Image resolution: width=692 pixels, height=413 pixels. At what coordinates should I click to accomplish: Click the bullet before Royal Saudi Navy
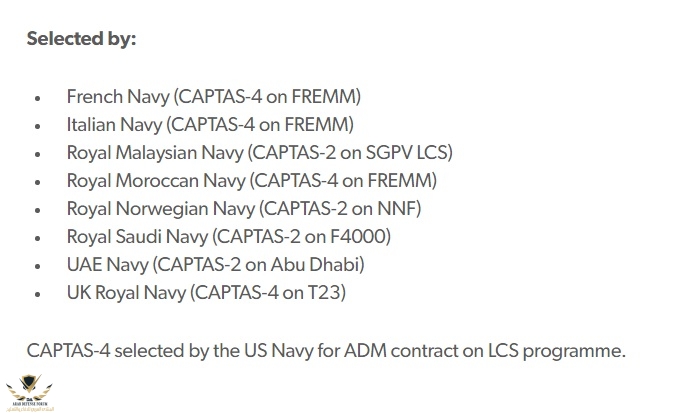tap(38, 238)
